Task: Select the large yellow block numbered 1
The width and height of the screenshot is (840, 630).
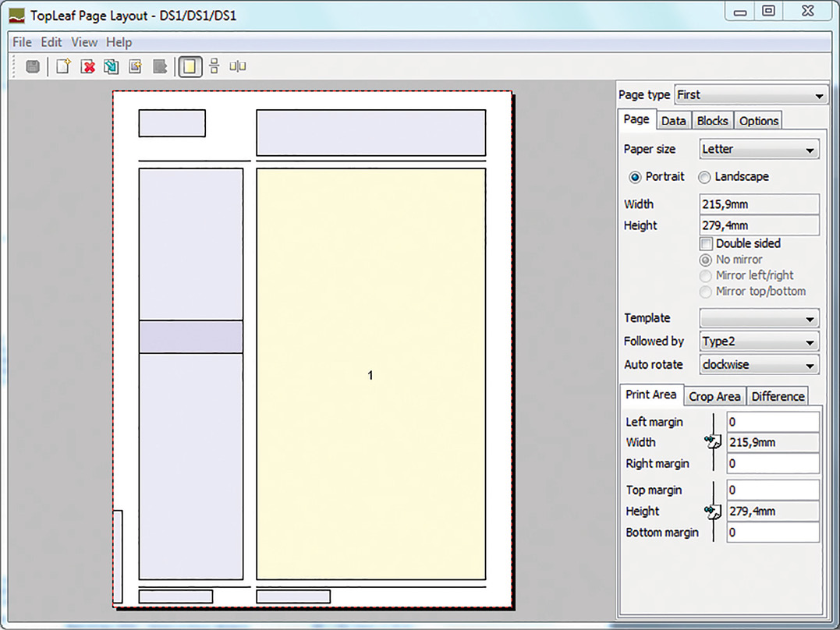Action: (370, 374)
